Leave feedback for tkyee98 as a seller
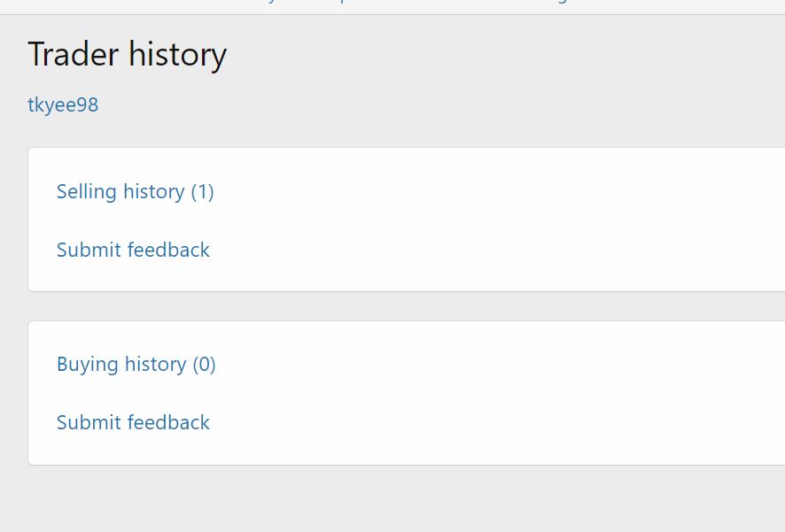785x532 pixels. coord(133,250)
